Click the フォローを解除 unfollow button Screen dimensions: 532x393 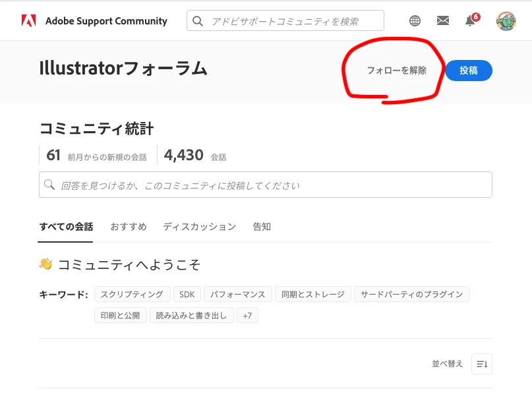pos(396,71)
